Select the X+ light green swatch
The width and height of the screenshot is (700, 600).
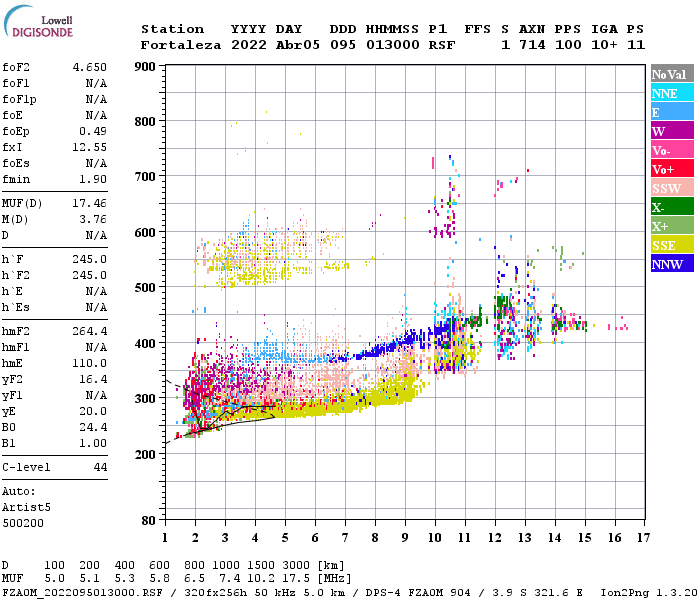(x=672, y=225)
